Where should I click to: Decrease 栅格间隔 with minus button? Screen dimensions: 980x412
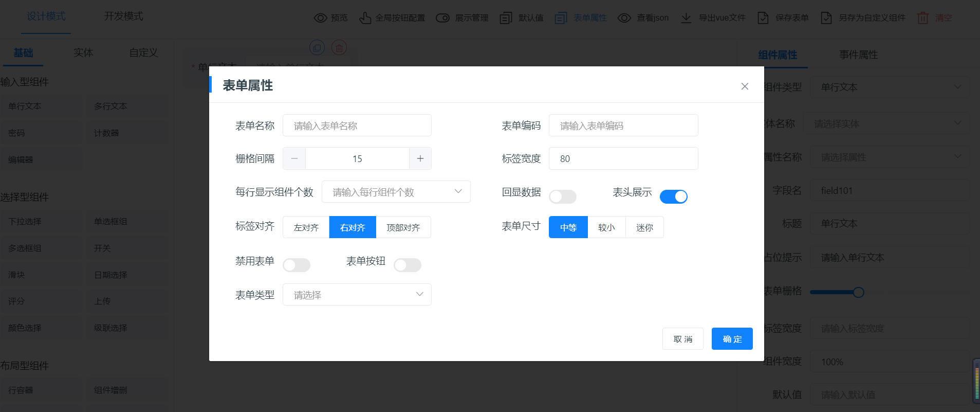294,158
